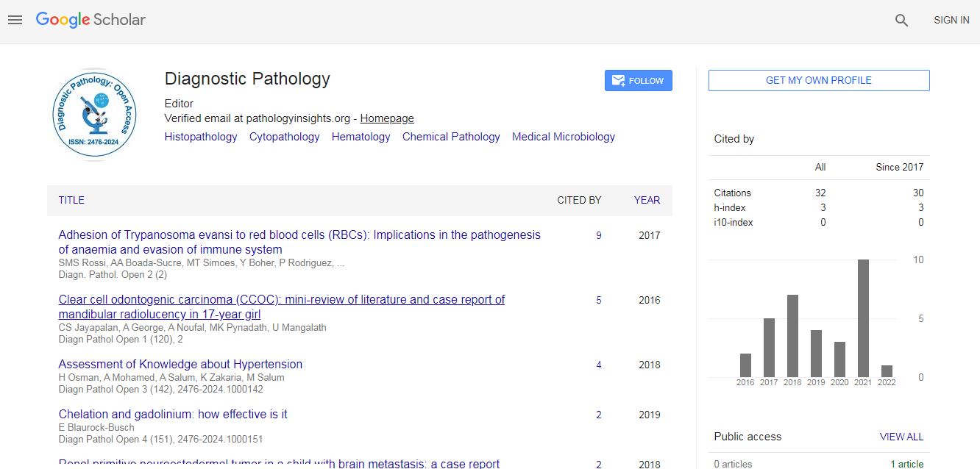Open the hamburger menu icon
Screen dimensions: 980x469
coord(15,21)
